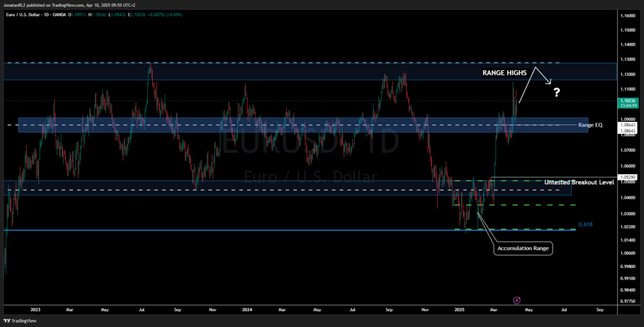Click the 2024 label on time axis
Viewport: 644px width, 327px height.
247,309
